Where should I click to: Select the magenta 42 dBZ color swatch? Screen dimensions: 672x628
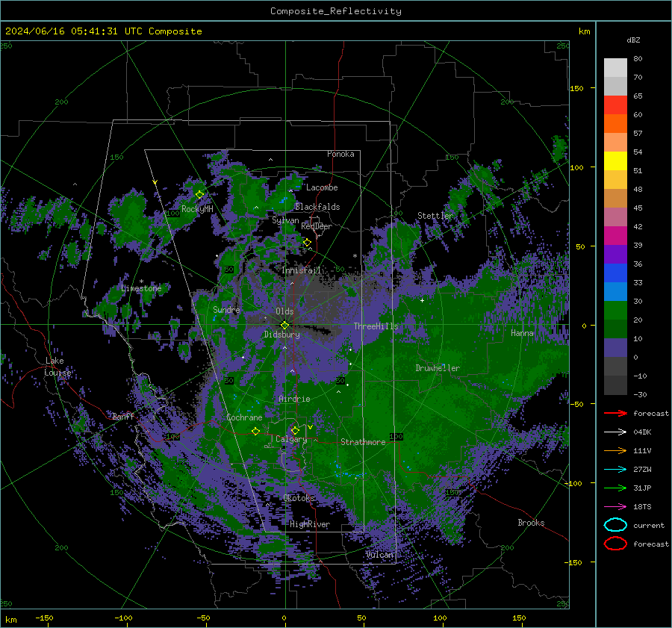[x=615, y=236]
